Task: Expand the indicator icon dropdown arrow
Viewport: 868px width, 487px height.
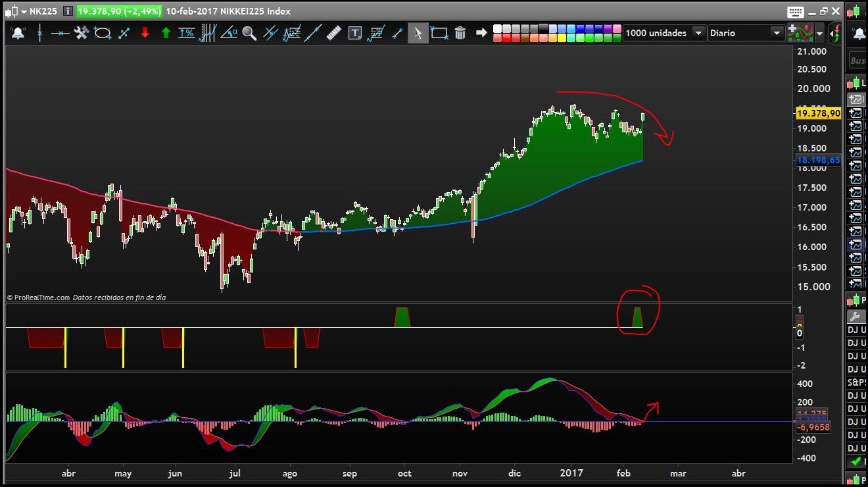Action: click(819, 33)
